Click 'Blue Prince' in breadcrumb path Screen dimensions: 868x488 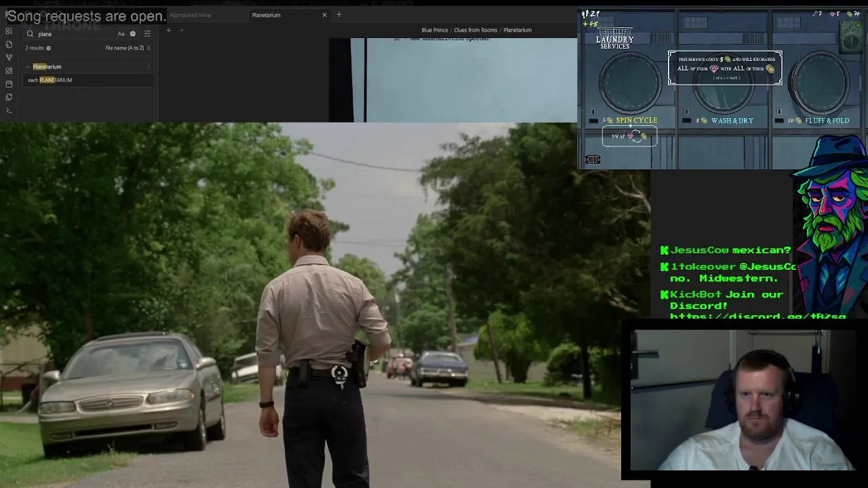[x=435, y=30]
